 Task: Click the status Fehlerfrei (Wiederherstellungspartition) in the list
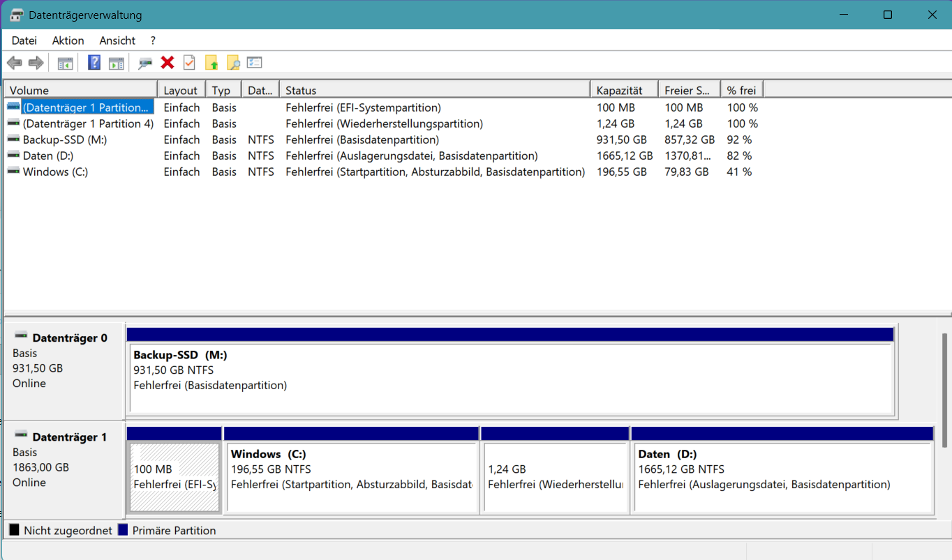point(384,123)
